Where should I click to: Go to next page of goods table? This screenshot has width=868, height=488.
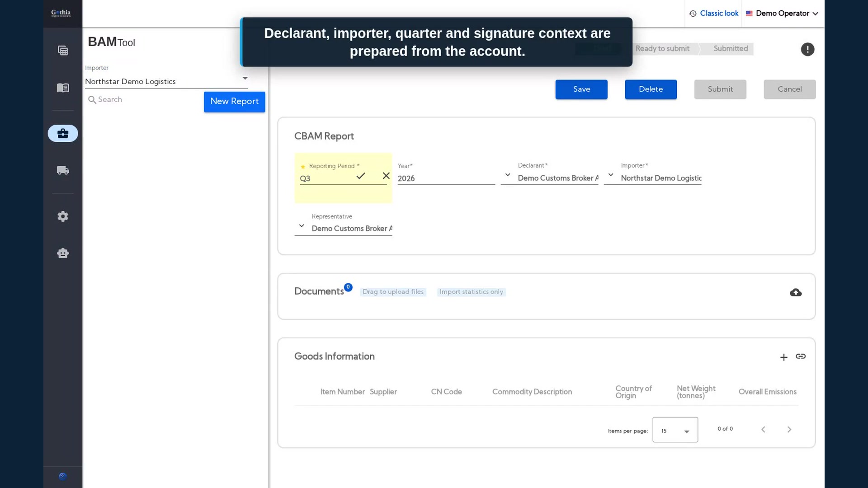pos(789,429)
